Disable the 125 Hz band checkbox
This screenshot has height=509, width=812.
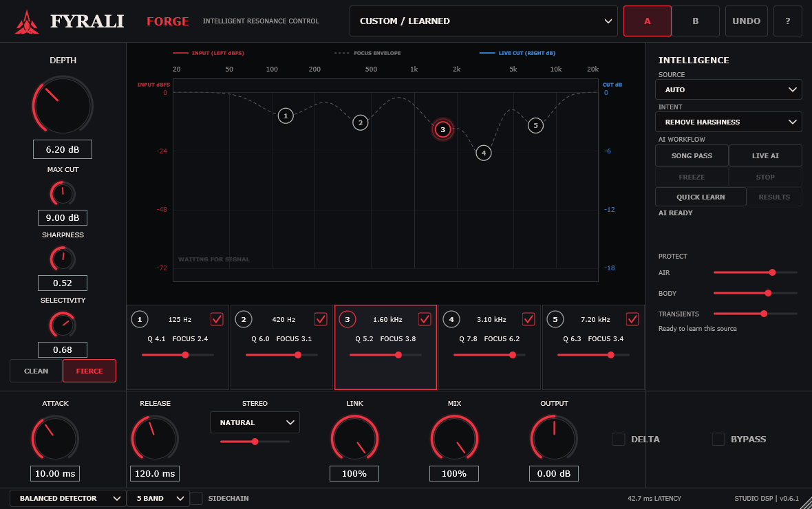point(217,319)
